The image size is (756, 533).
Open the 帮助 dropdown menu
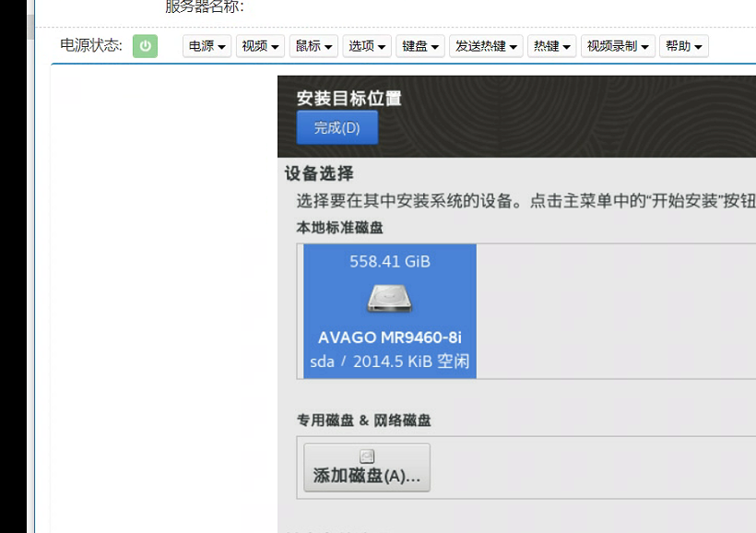coord(684,46)
